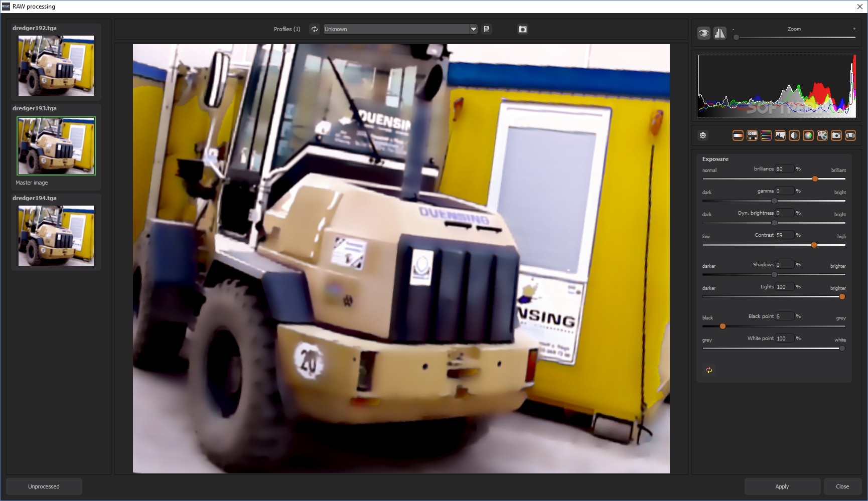Click the Shadows slider handle

(774, 275)
